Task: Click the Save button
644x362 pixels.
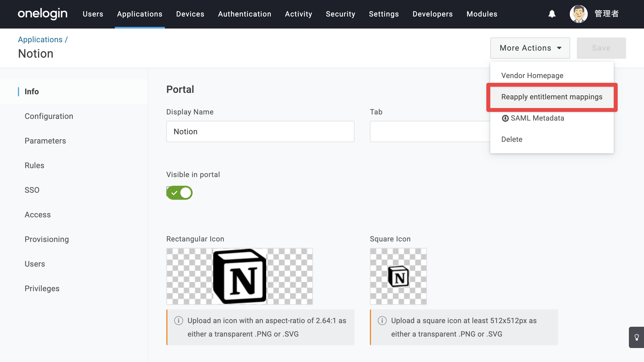Action: click(601, 48)
